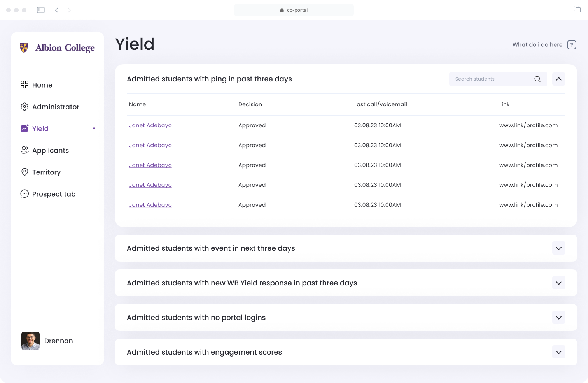Expand the new WB Yield response section
The image size is (588, 383).
[559, 283]
